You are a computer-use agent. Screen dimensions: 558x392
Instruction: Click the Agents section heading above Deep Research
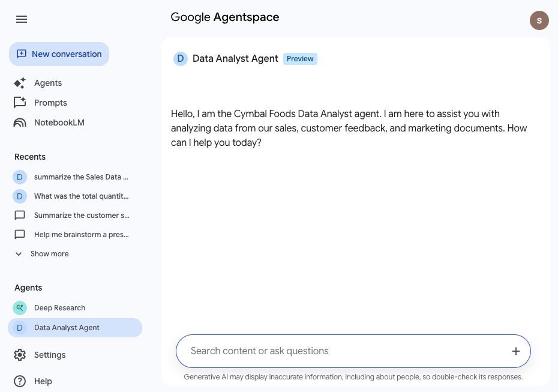tap(28, 288)
